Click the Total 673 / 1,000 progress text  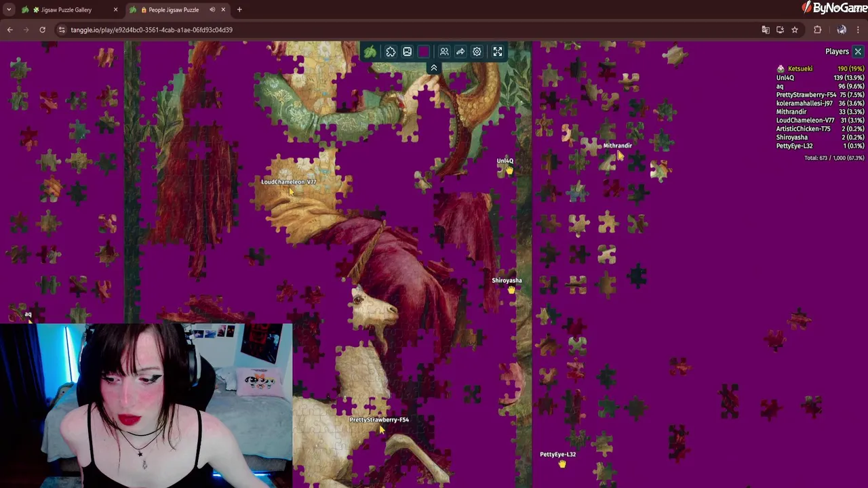834,158
